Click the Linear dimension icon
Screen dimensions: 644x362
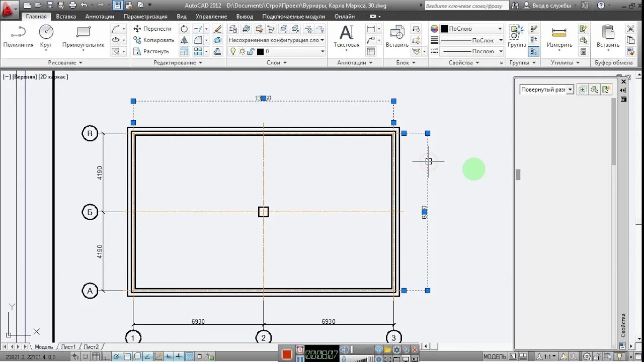(x=371, y=29)
